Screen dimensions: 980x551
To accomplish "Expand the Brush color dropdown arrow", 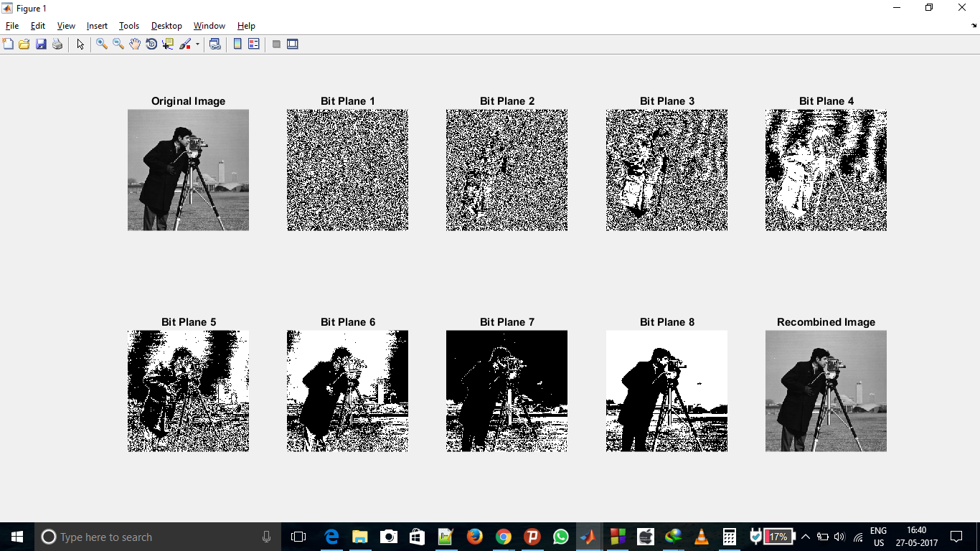I will tap(197, 44).
